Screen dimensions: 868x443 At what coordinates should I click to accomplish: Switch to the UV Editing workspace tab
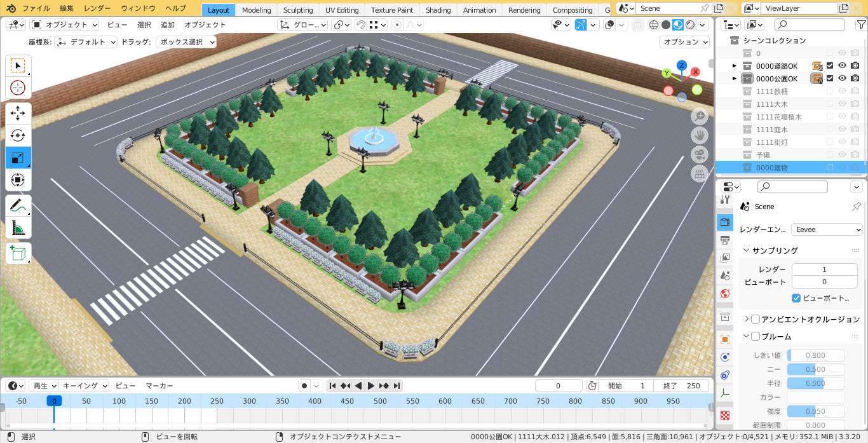point(342,10)
